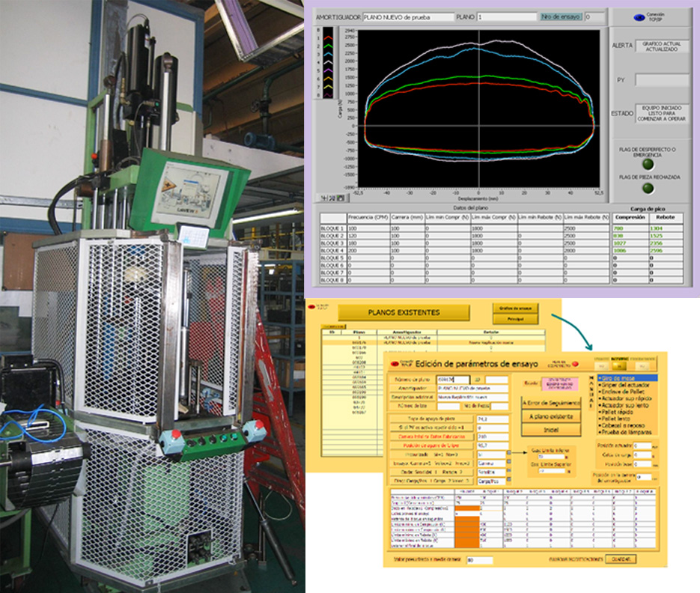Click the green peak rebound value '1525'

pyautogui.click(x=657, y=236)
